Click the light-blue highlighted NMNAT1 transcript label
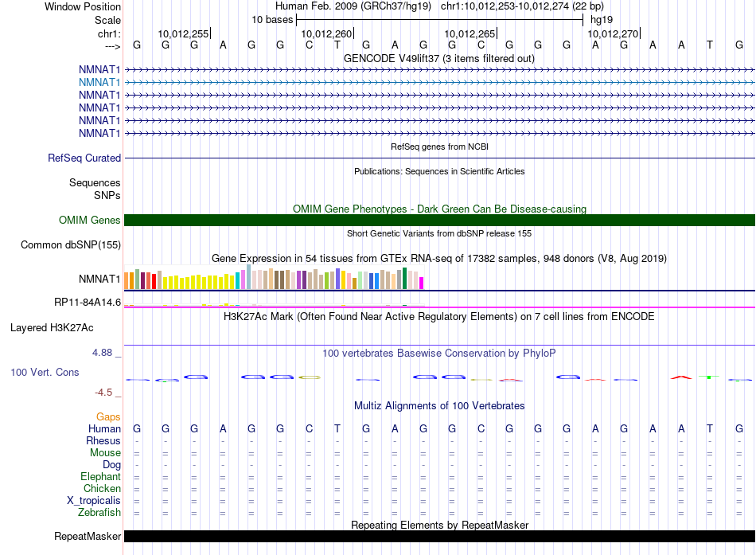Image resolution: width=756 pixels, height=555 pixels. coord(99,82)
